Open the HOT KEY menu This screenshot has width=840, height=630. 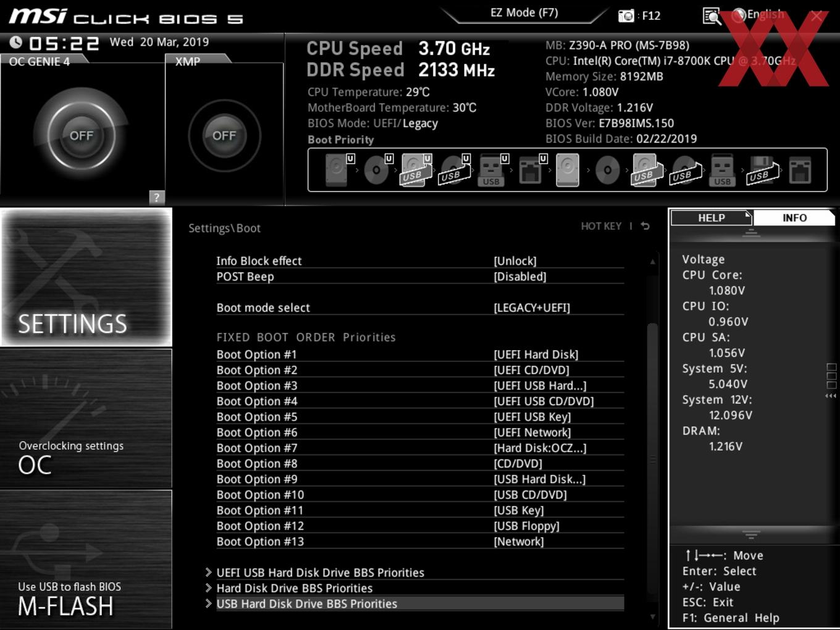click(601, 226)
